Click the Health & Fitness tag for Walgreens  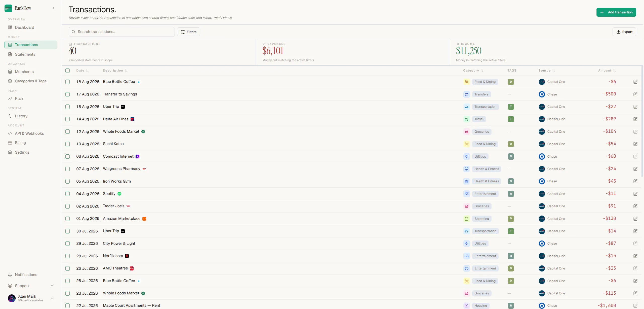coord(487,169)
